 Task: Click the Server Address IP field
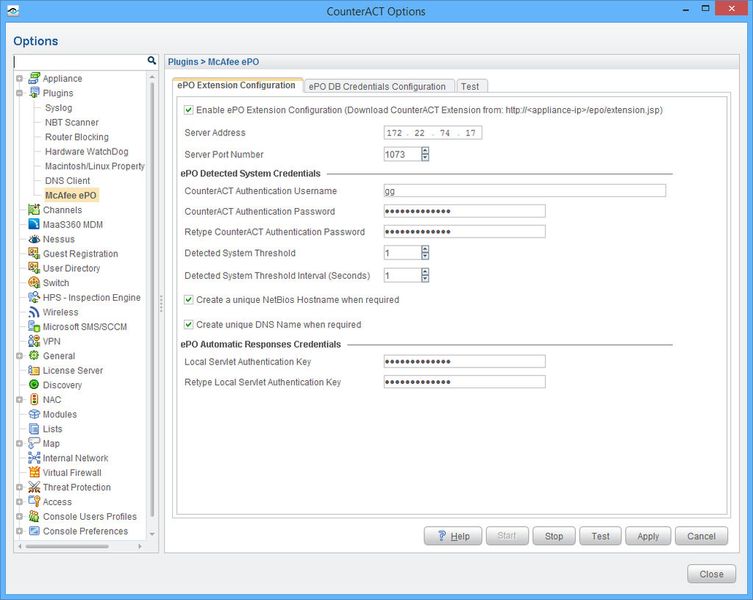point(433,133)
